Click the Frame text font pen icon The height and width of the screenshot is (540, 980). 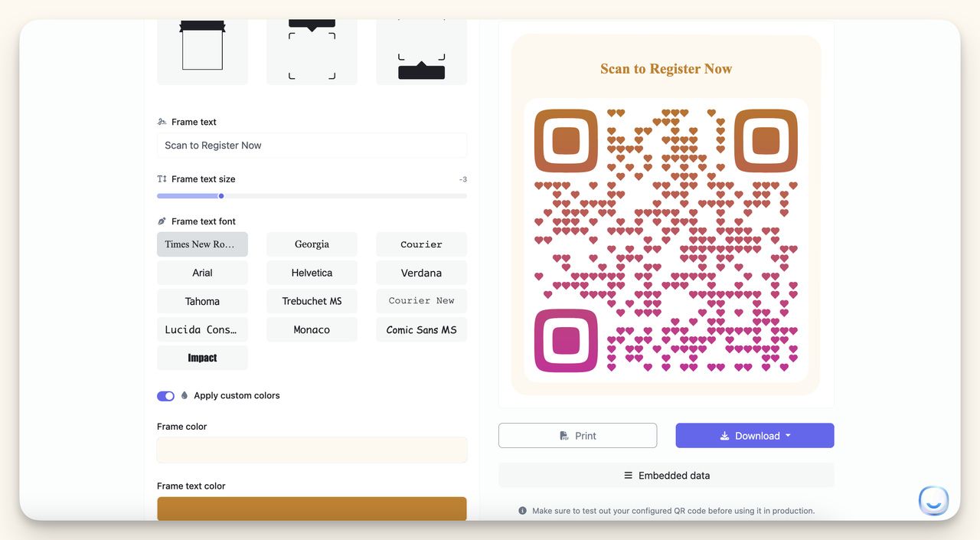162,221
